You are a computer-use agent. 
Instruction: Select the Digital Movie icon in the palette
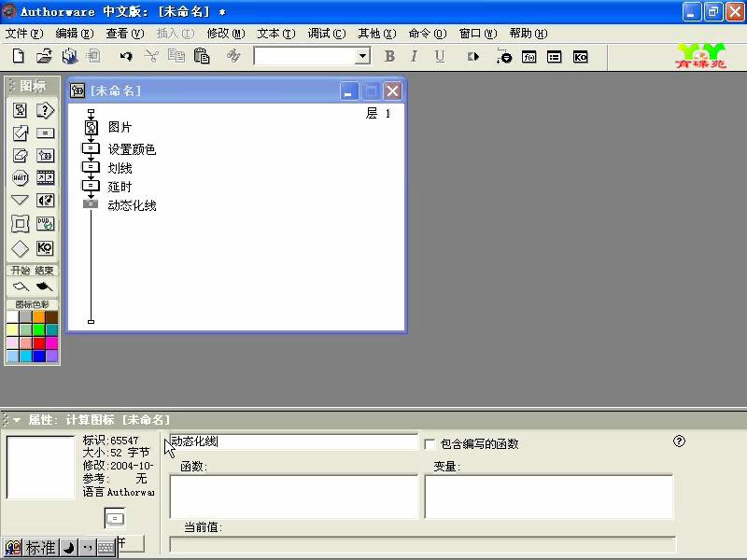[45, 178]
